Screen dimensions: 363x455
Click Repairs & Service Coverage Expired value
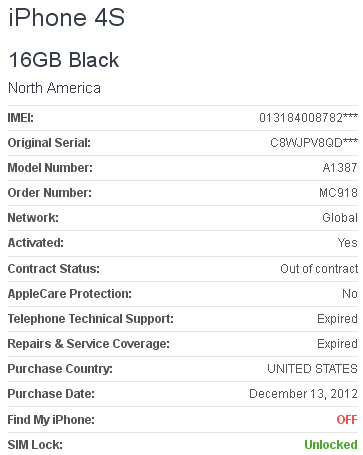[x=337, y=344]
